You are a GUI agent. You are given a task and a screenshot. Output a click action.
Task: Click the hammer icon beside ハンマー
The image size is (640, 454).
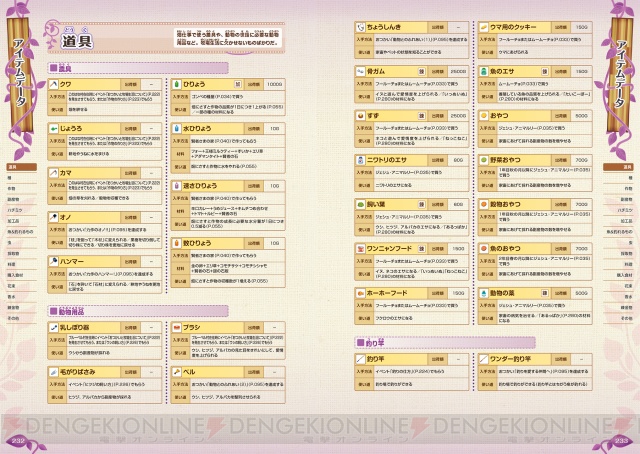pyautogui.click(x=53, y=261)
